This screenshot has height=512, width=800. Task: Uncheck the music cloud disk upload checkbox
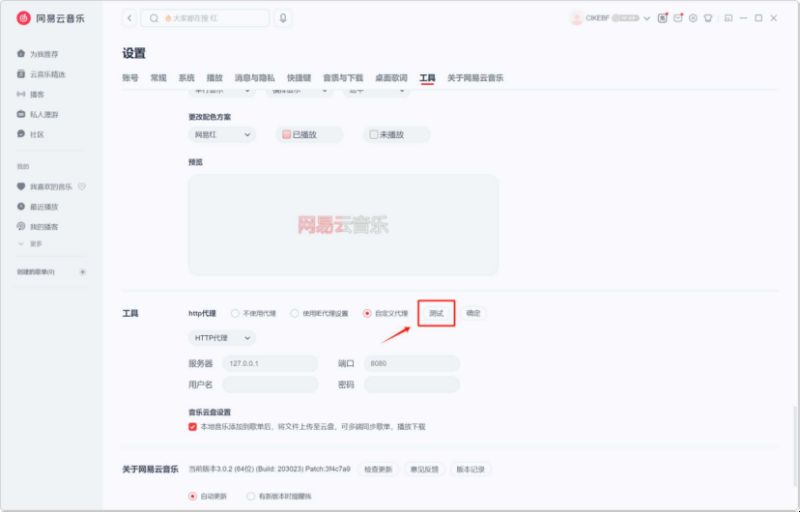tap(192, 426)
